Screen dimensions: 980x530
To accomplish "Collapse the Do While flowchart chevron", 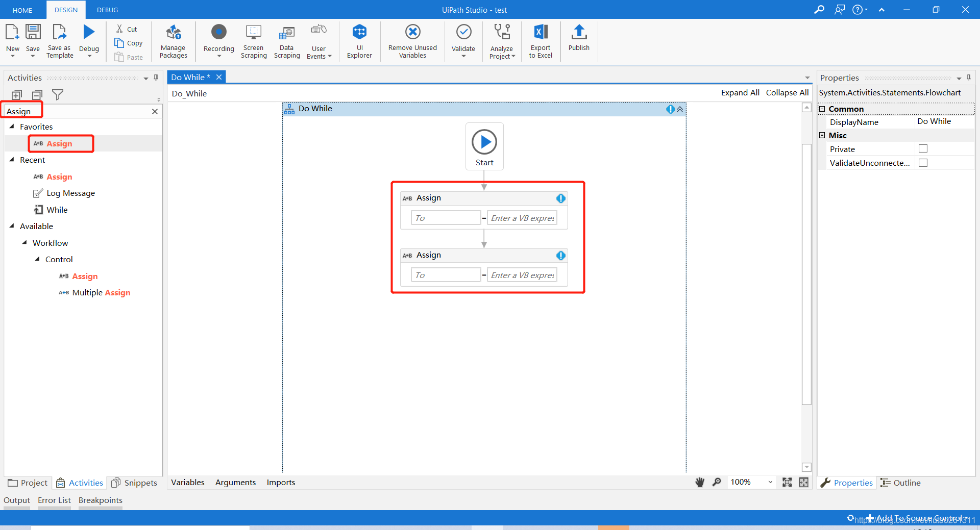I will click(x=680, y=109).
